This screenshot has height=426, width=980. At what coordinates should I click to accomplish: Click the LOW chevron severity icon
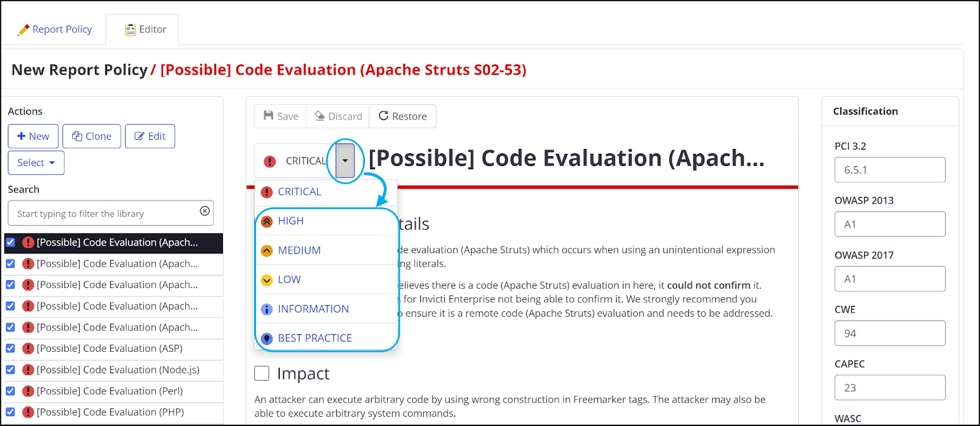pos(266,280)
